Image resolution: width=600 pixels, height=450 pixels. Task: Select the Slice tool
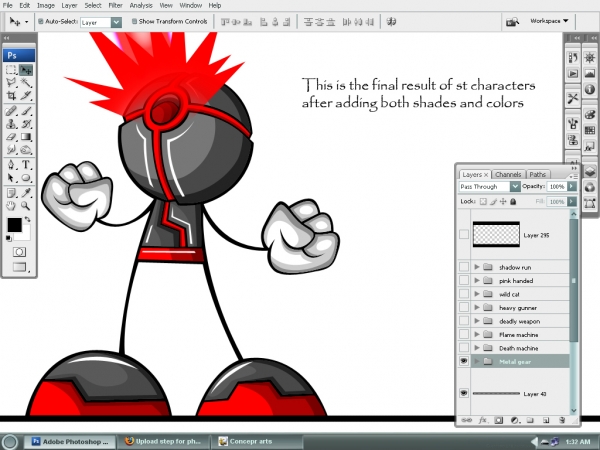pos(26,95)
